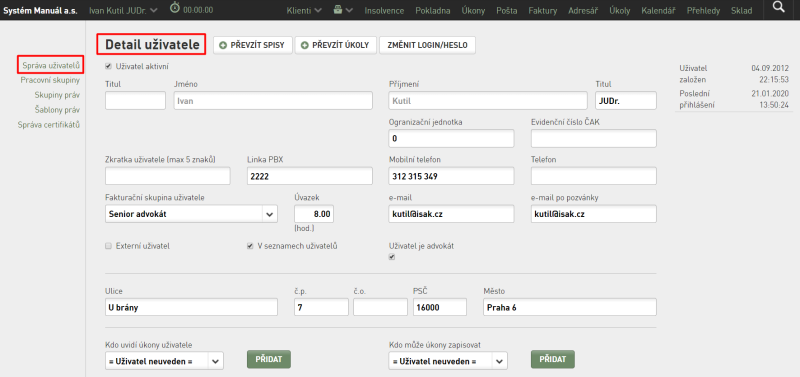Open Insolvence menu
The width and height of the screenshot is (800, 377).
coord(384,10)
